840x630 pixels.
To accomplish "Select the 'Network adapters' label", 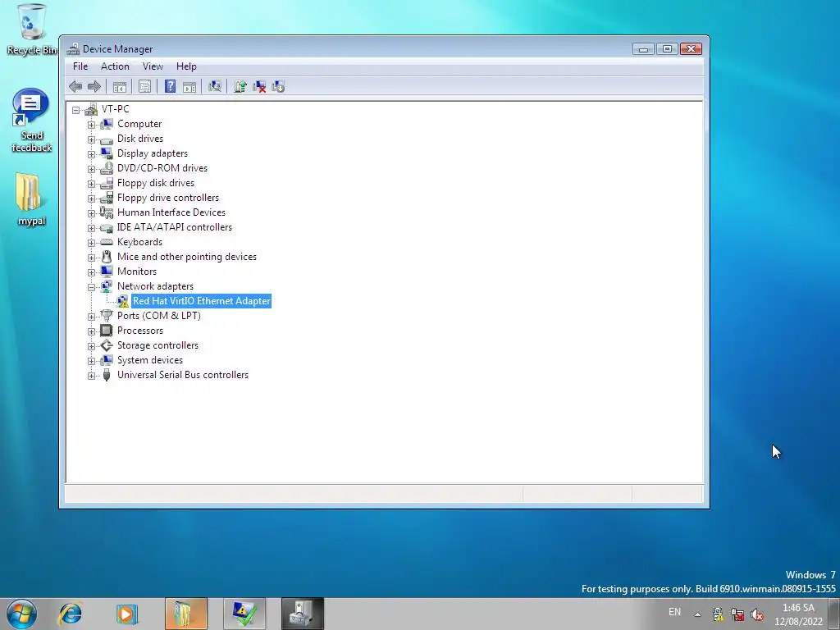I will coord(155,286).
